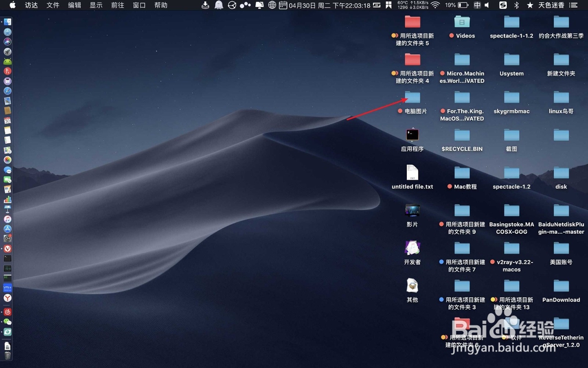
Task: Expand the battery 19% status menu
Action: point(457,5)
